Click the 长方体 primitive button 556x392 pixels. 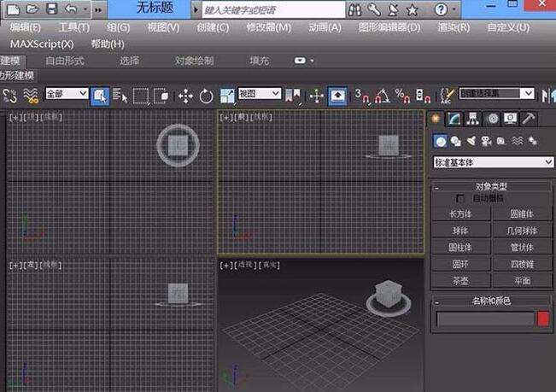[460, 214]
